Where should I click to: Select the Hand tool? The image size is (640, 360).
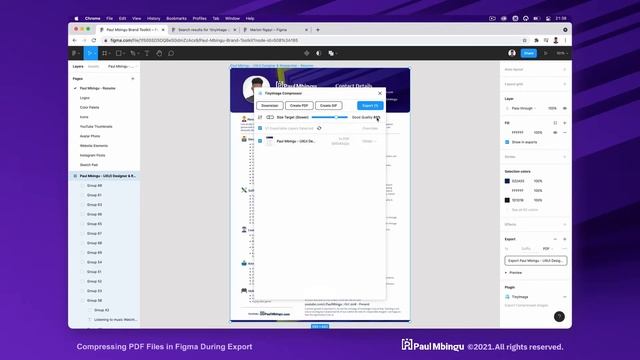pyautogui.click(x=159, y=53)
